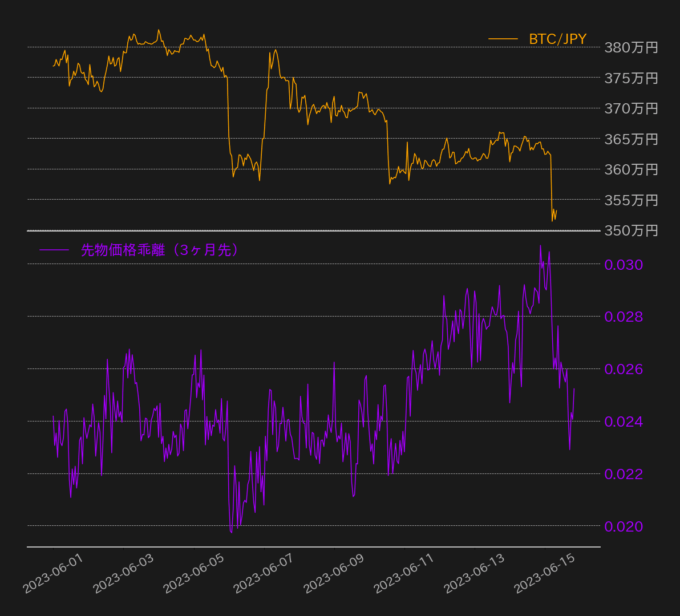Select the 先物価格乖離（3ヶ月先） legend text
Viewport: 680px width, 616px height.
point(160,250)
